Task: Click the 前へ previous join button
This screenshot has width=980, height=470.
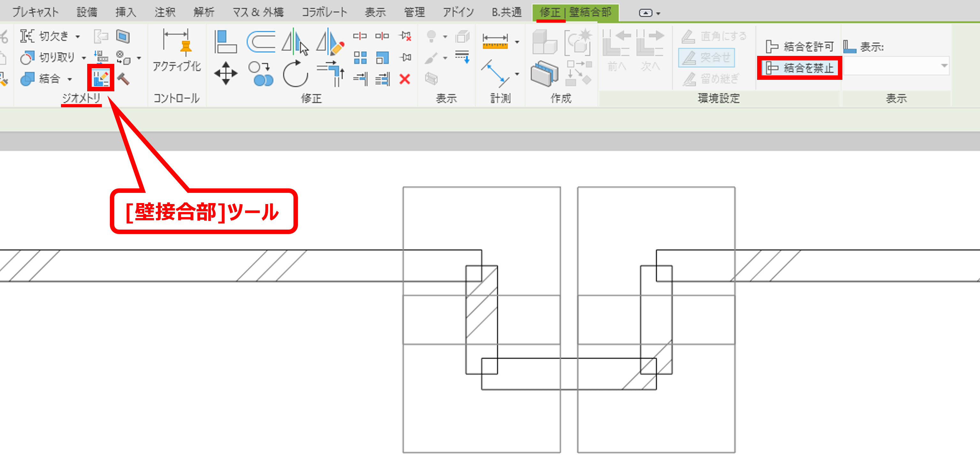Action: coord(617,50)
